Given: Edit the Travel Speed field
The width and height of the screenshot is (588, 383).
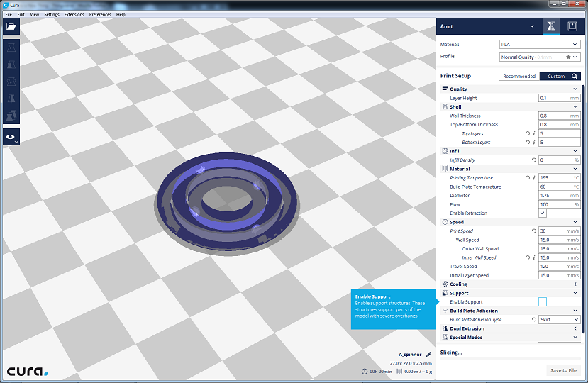Looking at the screenshot, I should click(x=559, y=267).
